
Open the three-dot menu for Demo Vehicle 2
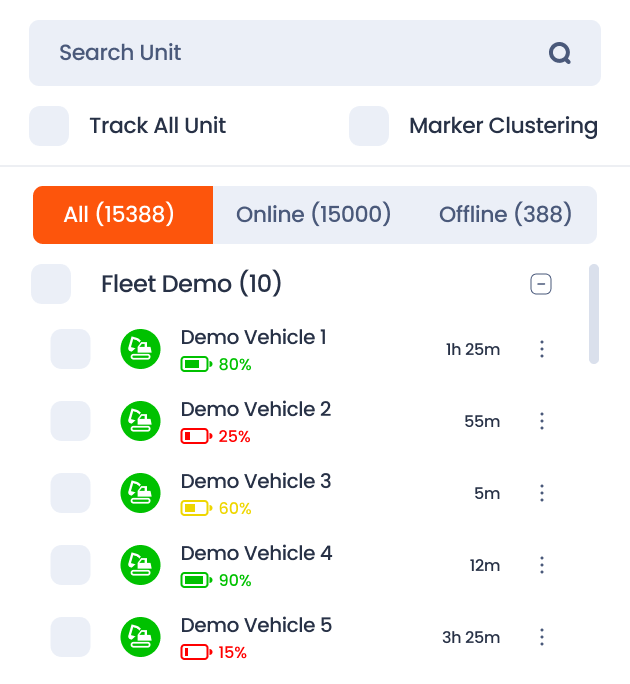coord(542,421)
